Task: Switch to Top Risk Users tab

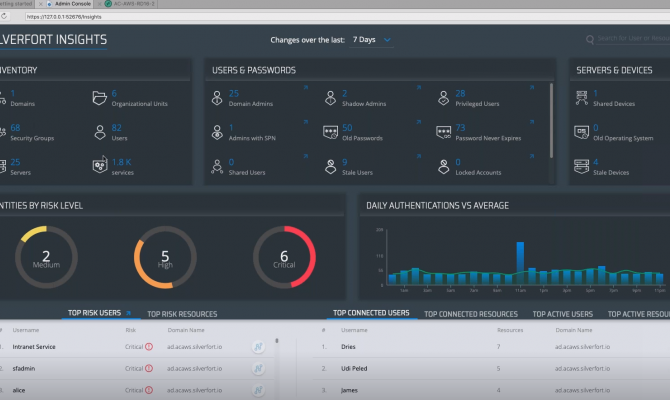Action: (x=94, y=313)
